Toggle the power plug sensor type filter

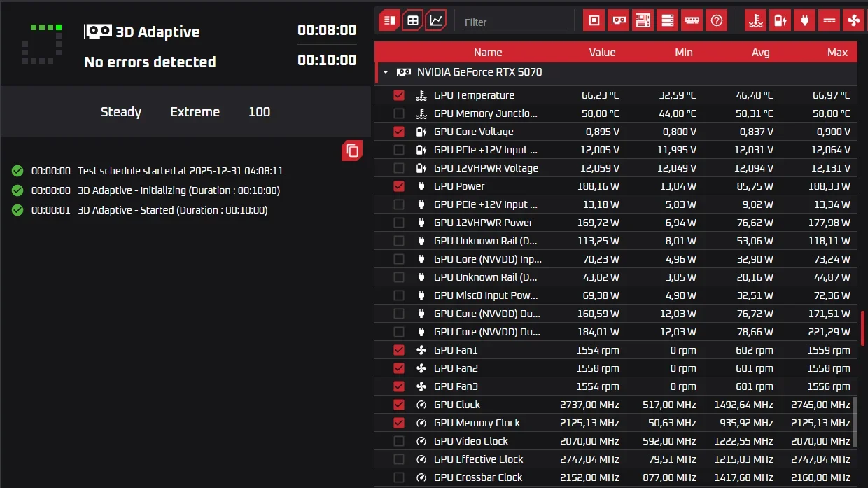pos(804,20)
